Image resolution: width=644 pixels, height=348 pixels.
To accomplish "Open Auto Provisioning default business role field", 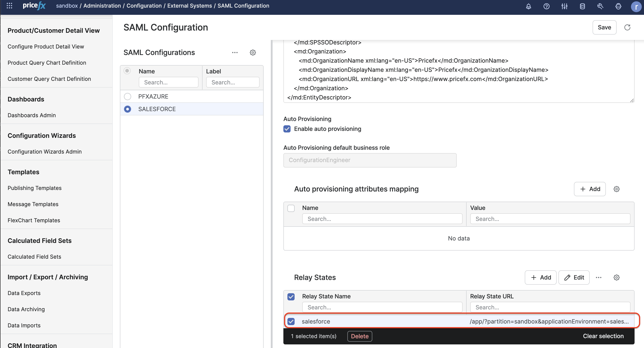I will (370, 160).
